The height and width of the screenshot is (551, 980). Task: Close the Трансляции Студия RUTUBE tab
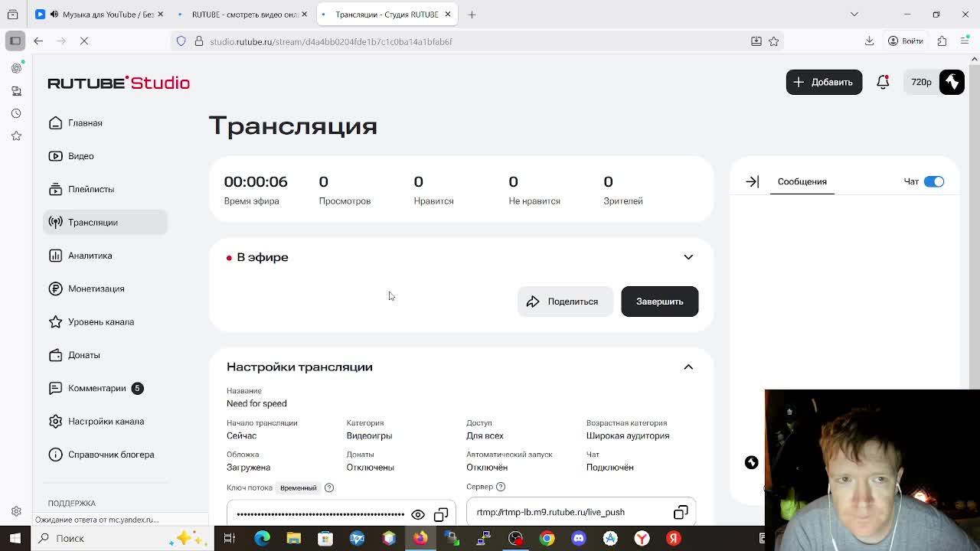[x=448, y=15]
